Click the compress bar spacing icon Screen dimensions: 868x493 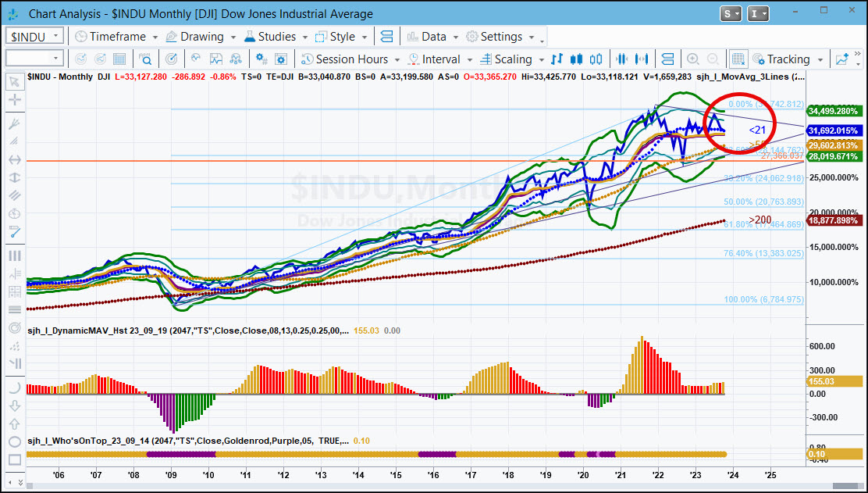[621, 59]
